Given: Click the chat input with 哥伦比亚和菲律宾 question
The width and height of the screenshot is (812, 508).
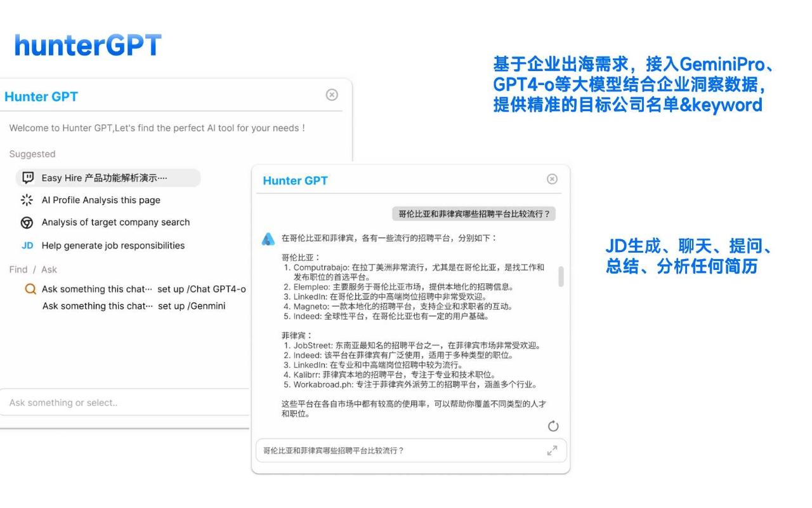Looking at the screenshot, I should coord(411,450).
